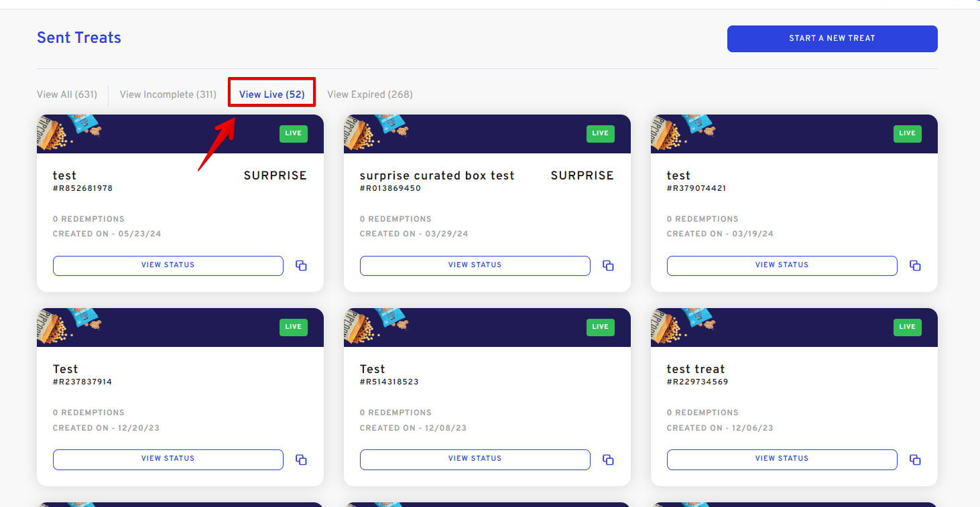Click copy icon for treat #R379074421

point(915,266)
